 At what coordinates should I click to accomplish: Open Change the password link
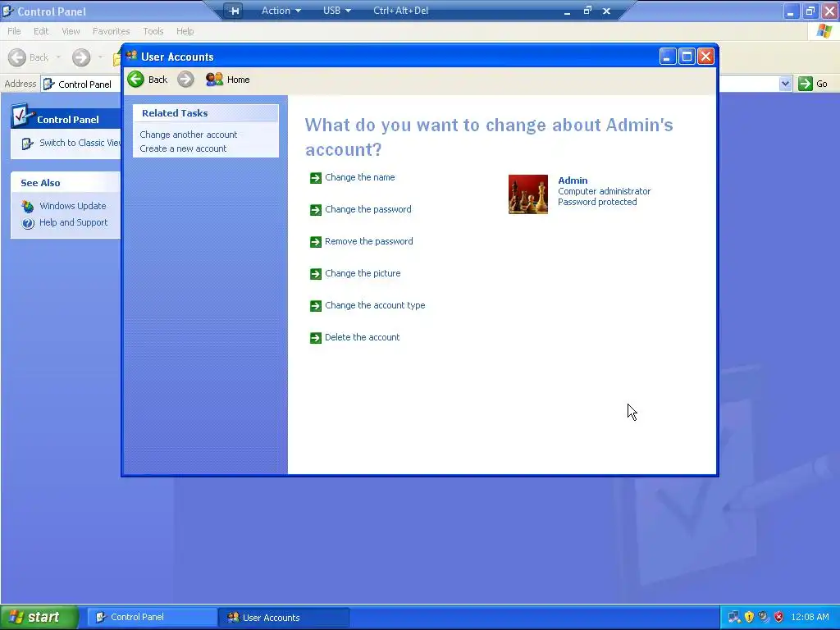coord(368,209)
